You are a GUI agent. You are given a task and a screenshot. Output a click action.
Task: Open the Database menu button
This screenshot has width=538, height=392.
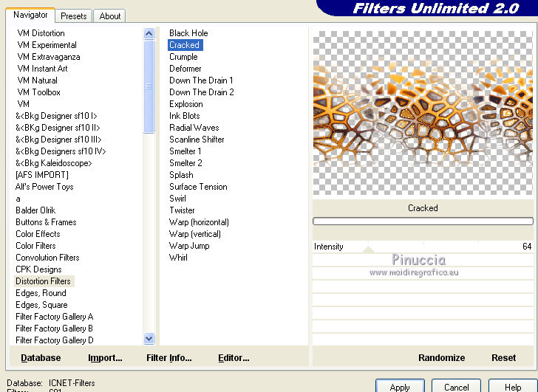click(41, 358)
